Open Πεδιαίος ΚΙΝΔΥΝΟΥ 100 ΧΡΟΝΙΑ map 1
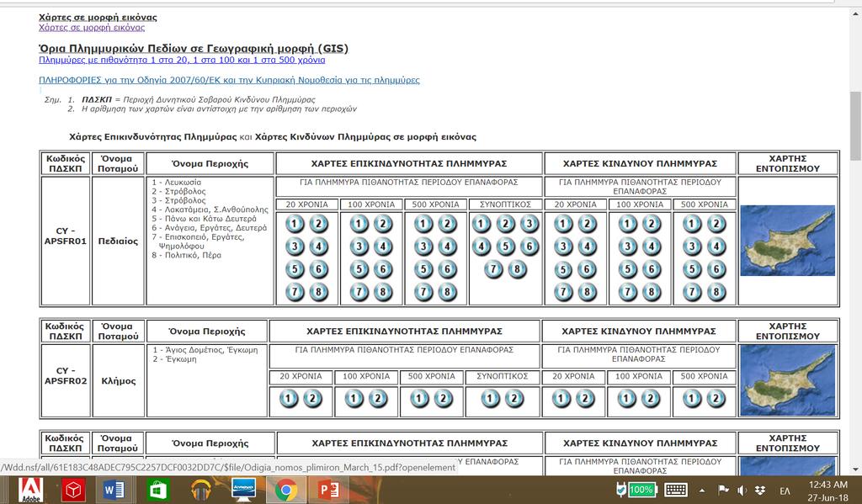The width and height of the screenshot is (862, 504). click(x=627, y=224)
